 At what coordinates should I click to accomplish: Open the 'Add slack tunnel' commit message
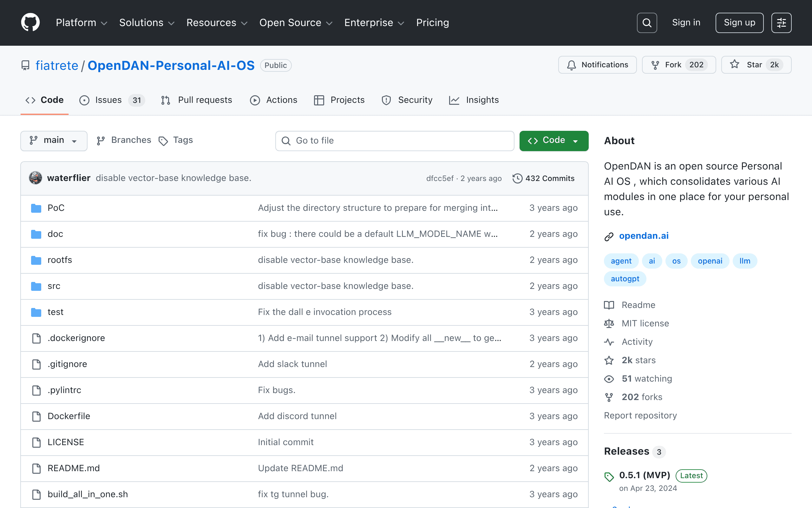292,364
